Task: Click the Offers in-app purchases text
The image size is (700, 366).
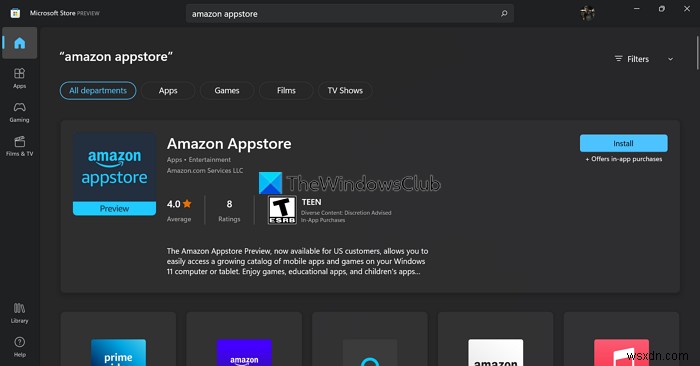Action: (x=624, y=159)
